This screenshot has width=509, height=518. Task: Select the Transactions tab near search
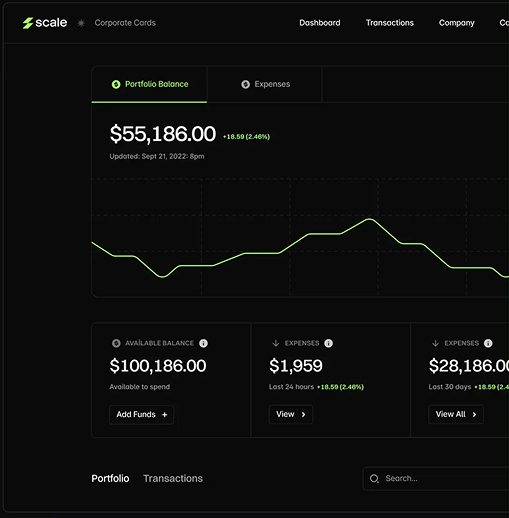pyautogui.click(x=173, y=479)
